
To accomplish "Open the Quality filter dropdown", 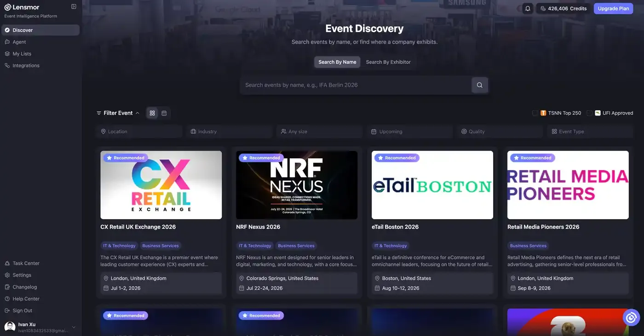I will coord(500,132).
